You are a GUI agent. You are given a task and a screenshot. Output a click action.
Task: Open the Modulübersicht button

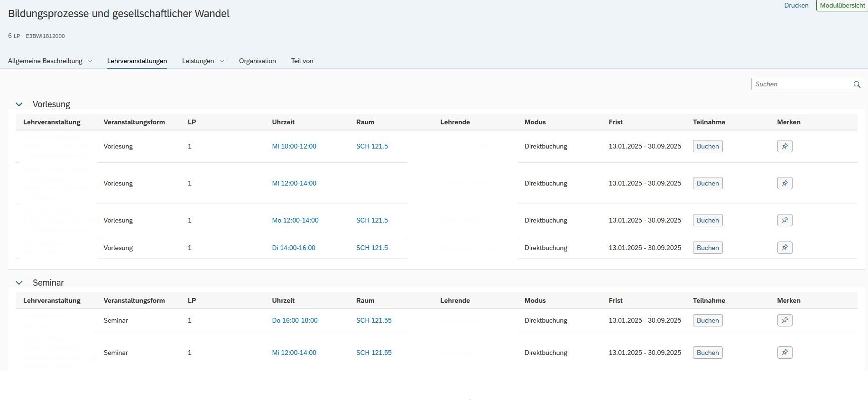point(842,6)
